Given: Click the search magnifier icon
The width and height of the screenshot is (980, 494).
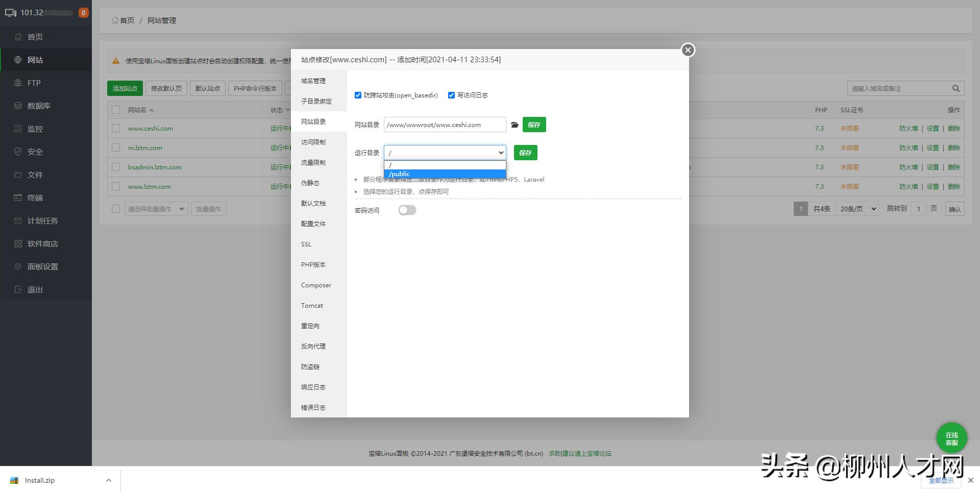Looking at the screenshot, I should (x=956, y=88).
